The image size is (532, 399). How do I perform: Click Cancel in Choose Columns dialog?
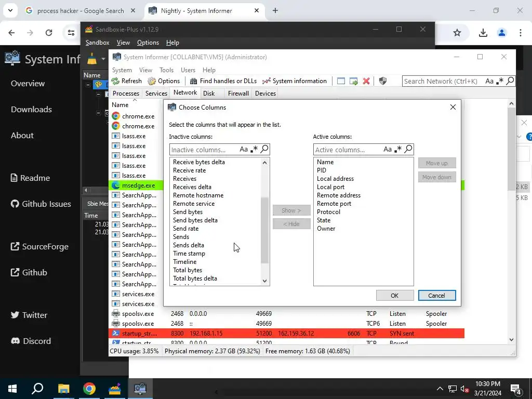[x=436, y=296]
